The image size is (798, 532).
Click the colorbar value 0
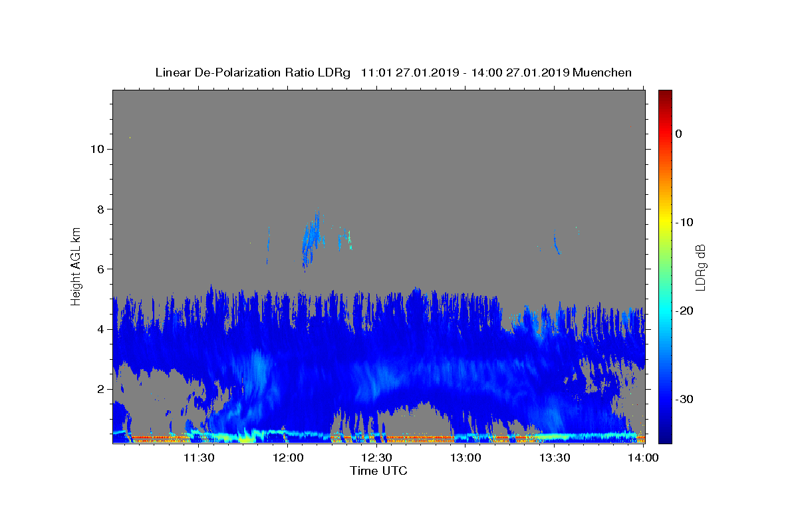click(679, 134)
